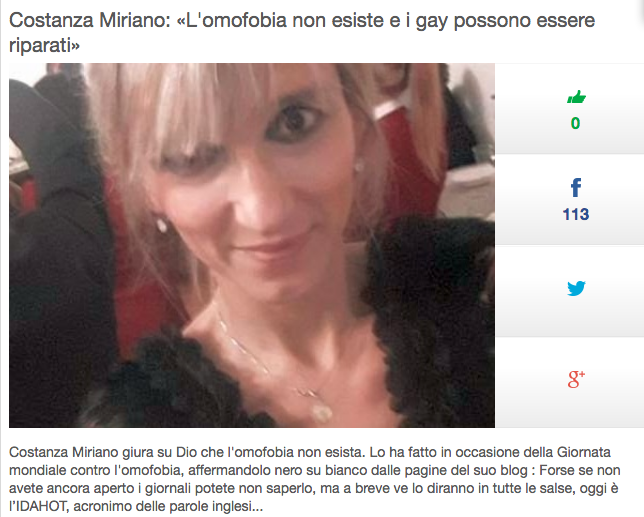Click the word "gay" in the headline
The image size is (644, 517).
(431, 21)
